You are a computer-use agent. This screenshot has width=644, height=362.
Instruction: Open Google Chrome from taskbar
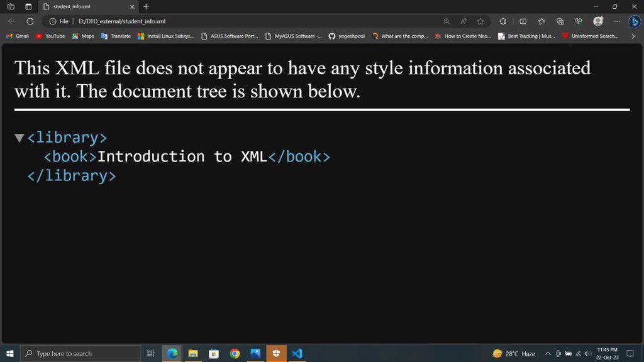(235, 353)
